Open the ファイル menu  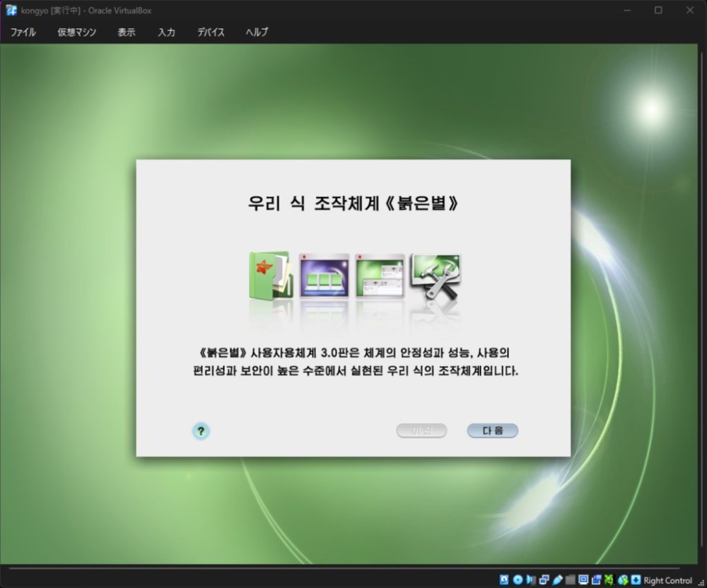pos(23,32)
